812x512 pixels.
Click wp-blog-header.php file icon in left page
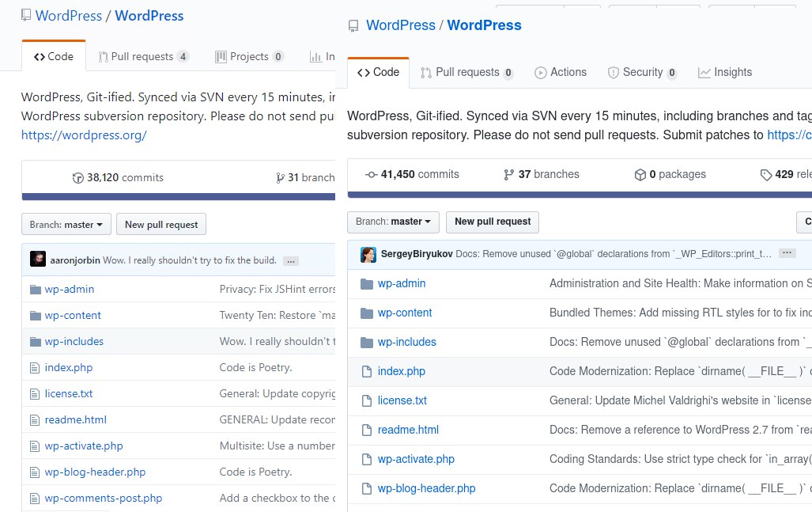click(35, 472)
